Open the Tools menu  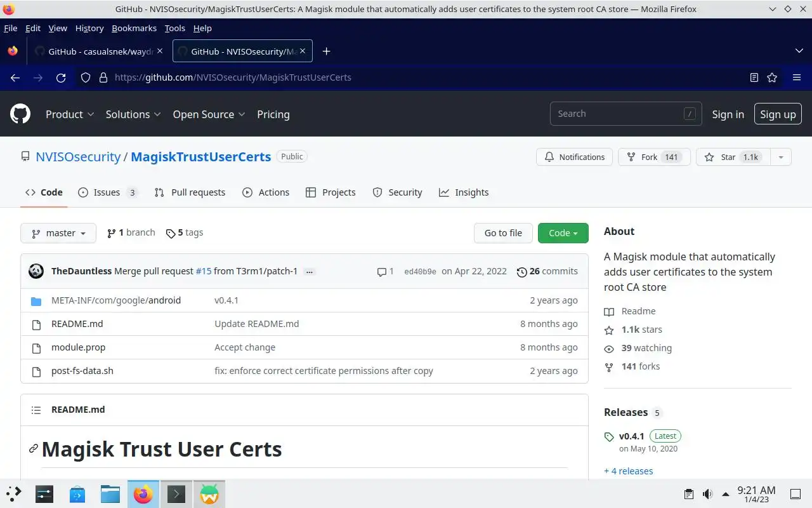(174, 28)
